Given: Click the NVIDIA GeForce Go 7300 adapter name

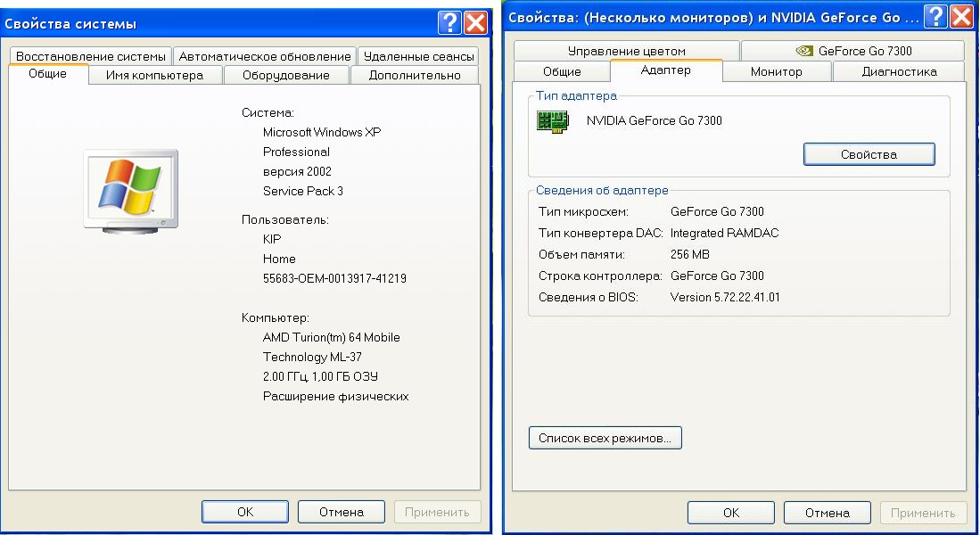Looking at the screenshot, I should 655,120.
